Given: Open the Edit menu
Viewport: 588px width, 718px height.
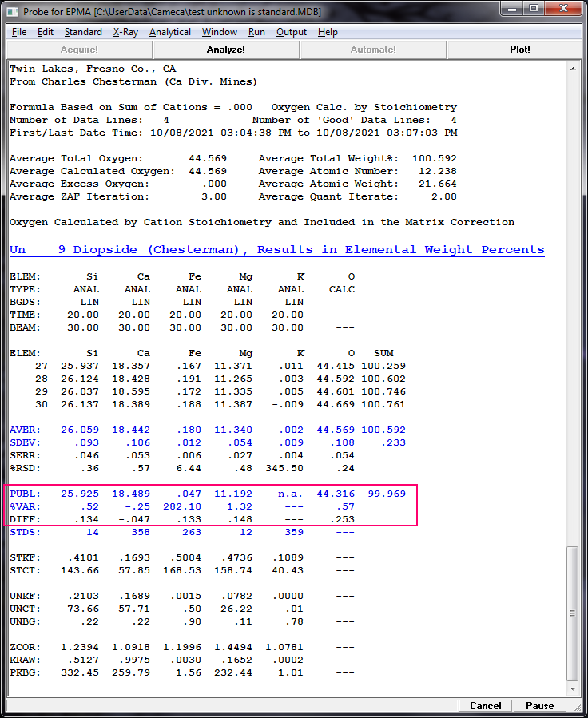Looking at the screenshot, I should 46,32.
